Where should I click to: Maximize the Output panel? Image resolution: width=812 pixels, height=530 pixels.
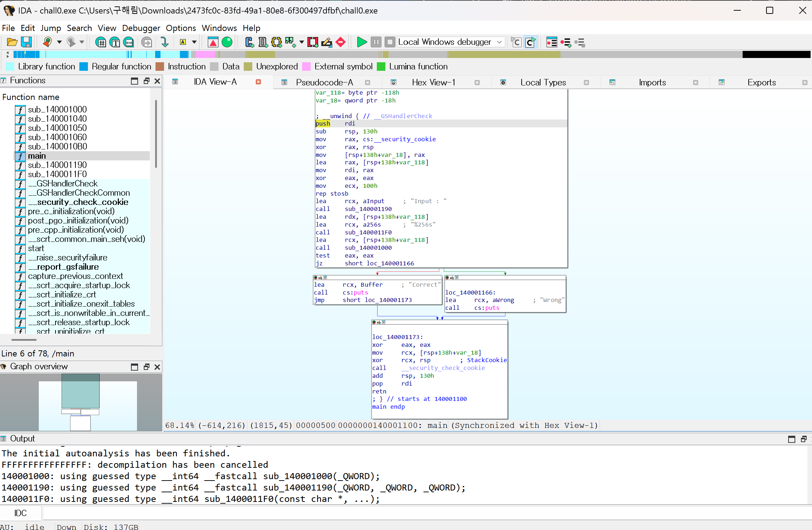point(792,439)
